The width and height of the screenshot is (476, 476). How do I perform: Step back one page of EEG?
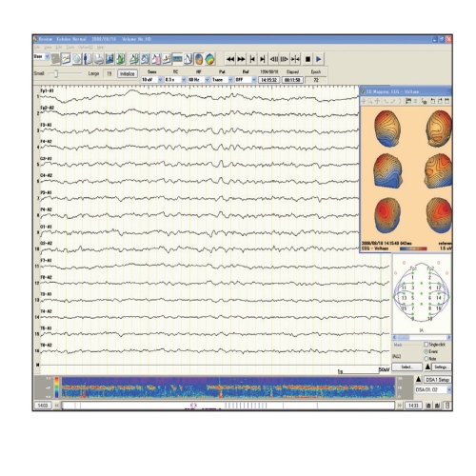click(274, 59)
